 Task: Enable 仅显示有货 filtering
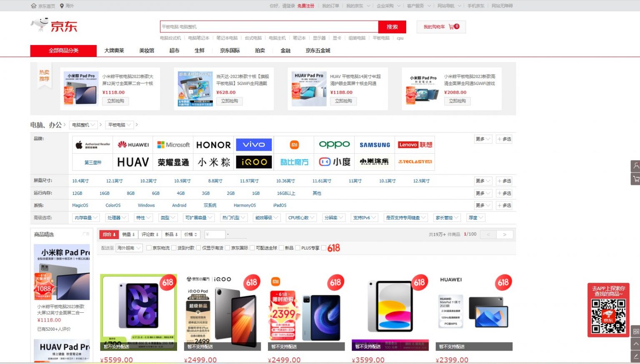(199, 248)
